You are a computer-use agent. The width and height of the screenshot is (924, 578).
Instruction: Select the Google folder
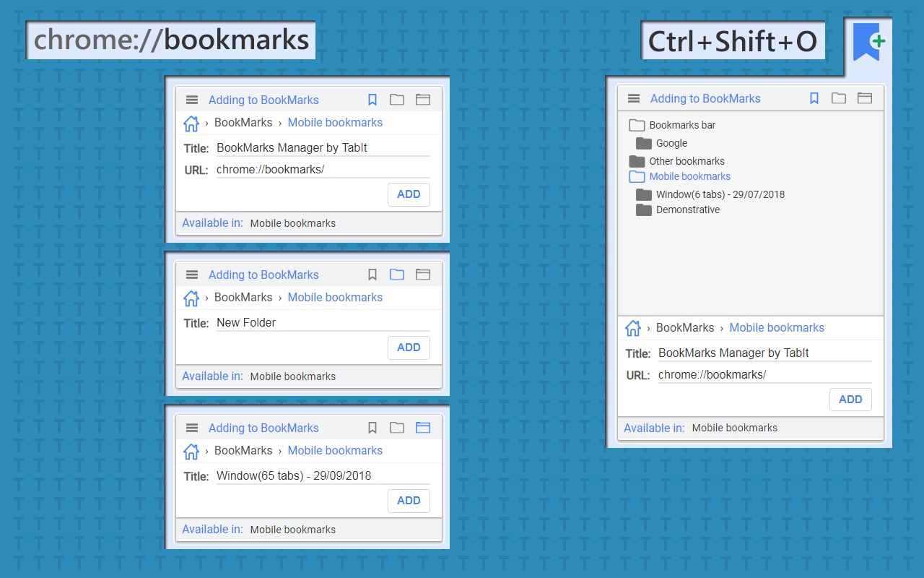pyautogui.click(x=670, y=143)
